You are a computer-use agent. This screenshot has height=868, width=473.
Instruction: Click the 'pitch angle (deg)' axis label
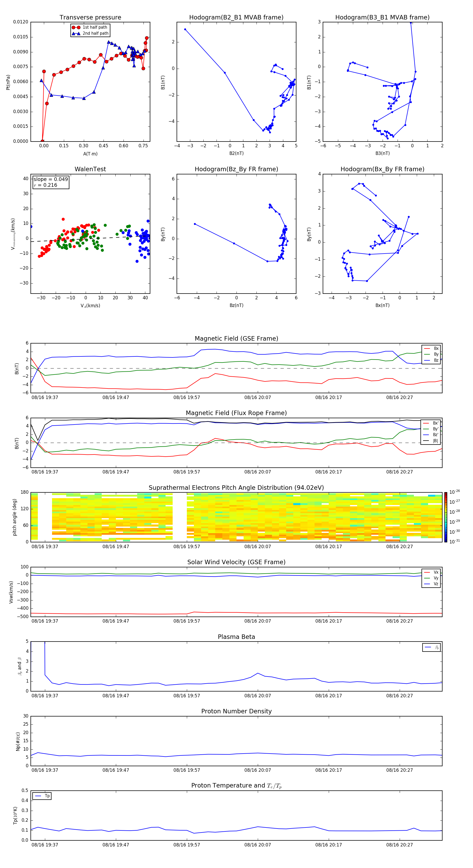click(14, 517)
